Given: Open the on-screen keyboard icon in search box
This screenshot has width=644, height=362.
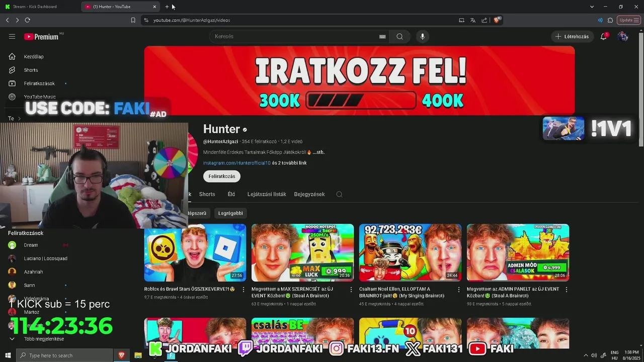Looking at the screenshot, I should pyautogui.click(x=382, y=36).
